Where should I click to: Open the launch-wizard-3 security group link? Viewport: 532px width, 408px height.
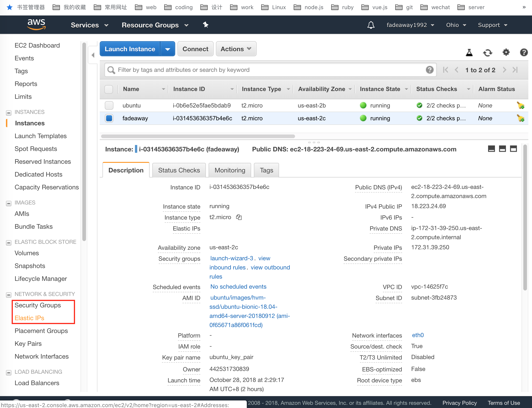tap(231, 258)
